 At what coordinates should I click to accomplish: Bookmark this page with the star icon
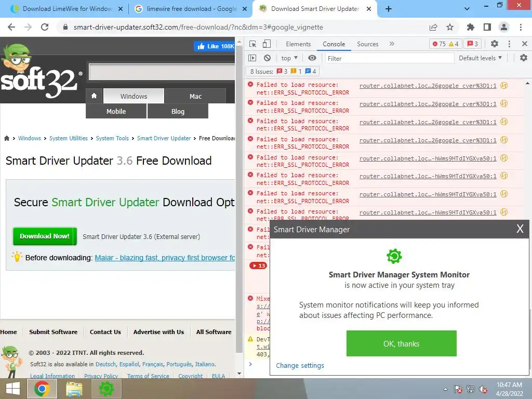tap(450, 27)
